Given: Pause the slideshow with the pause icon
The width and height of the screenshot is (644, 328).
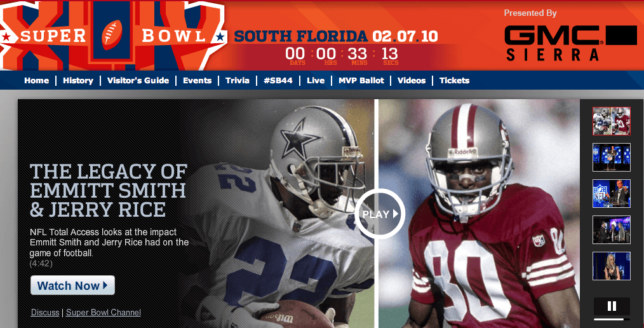Looking at the screenshot, I should point(612,306).
